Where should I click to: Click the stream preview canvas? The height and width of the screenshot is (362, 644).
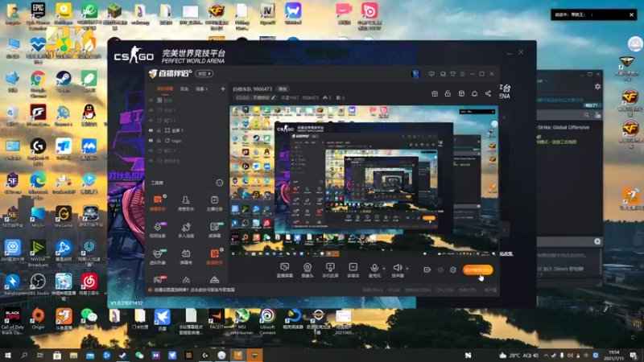(364, 181)
